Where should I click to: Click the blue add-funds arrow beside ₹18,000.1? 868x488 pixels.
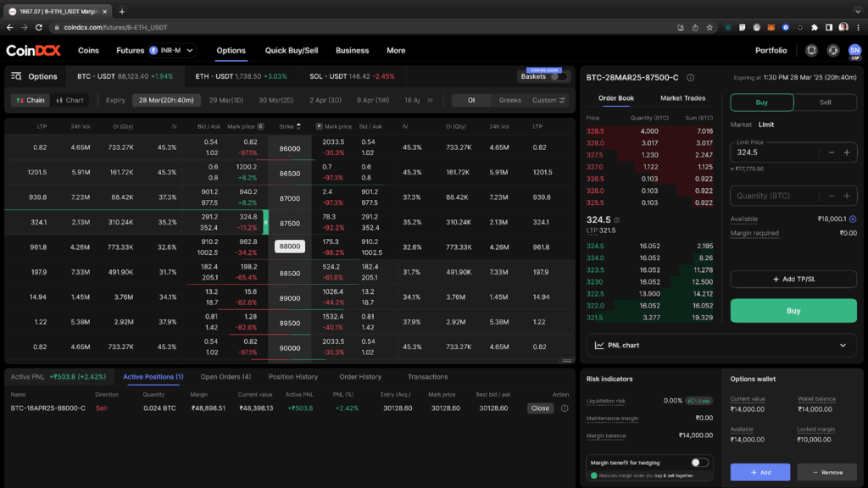click(853, 219)
